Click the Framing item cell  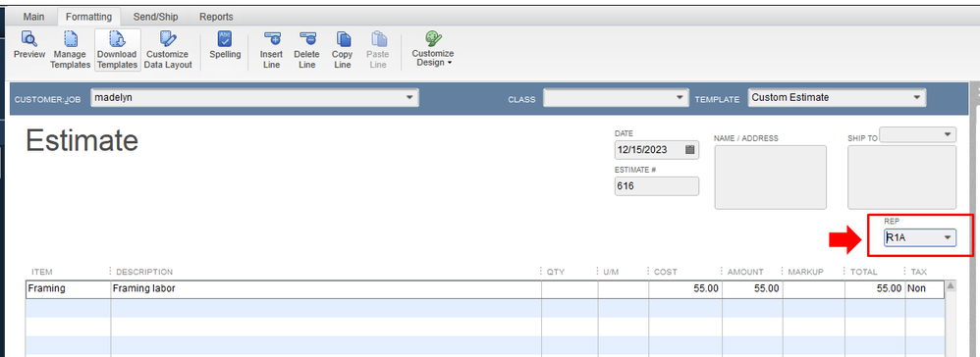coord(68,289)
